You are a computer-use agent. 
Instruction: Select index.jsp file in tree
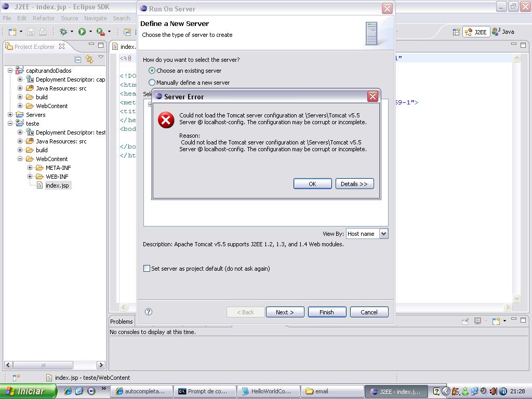click(57, 185)
